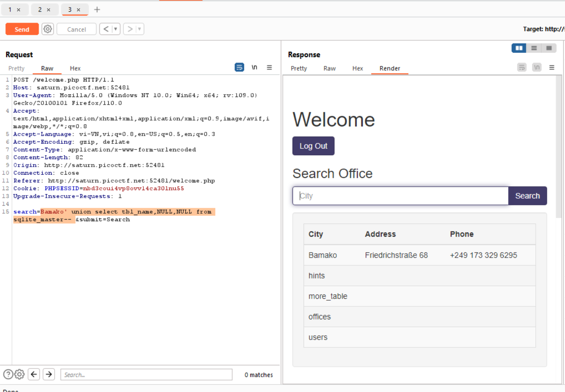Go back to previous request in history
Viewport: 565px width, 392px height.
click(x=106, y=29)
